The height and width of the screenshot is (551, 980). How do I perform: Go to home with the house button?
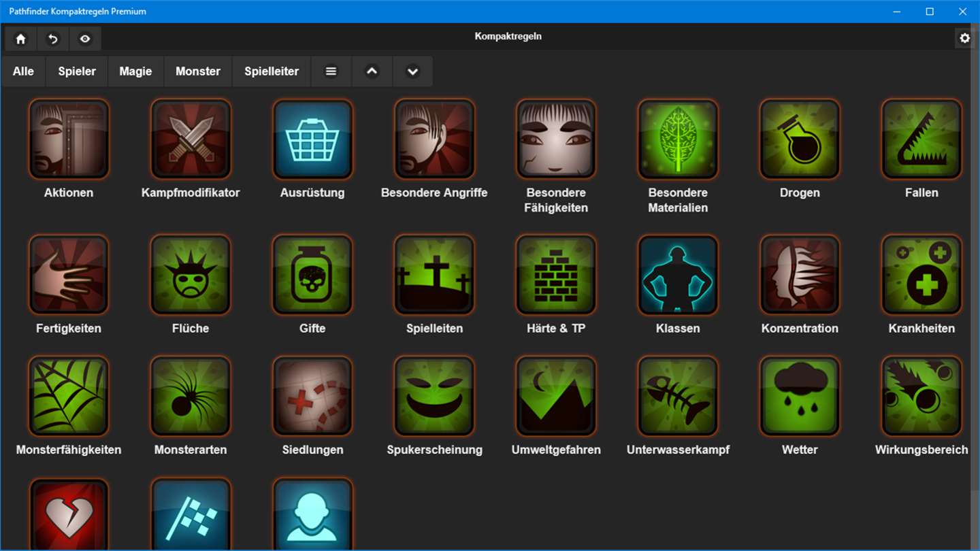point(21,39)
